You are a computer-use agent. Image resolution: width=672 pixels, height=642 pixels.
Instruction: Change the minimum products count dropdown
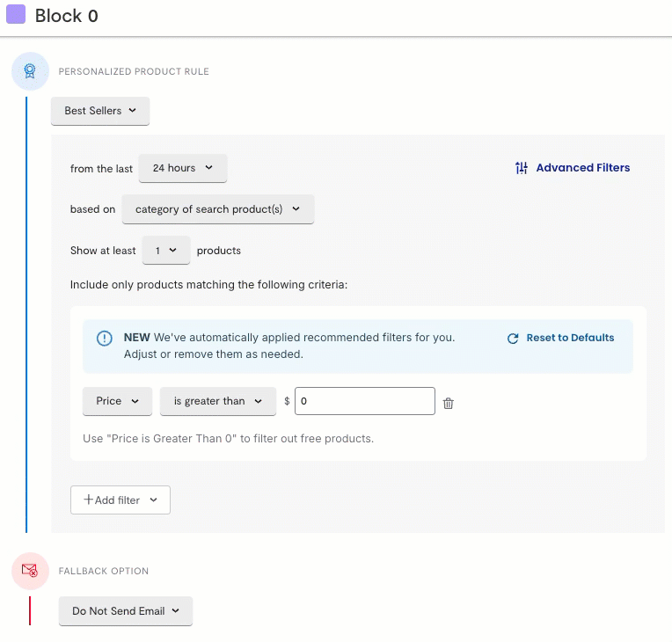(x=165, y=251)
